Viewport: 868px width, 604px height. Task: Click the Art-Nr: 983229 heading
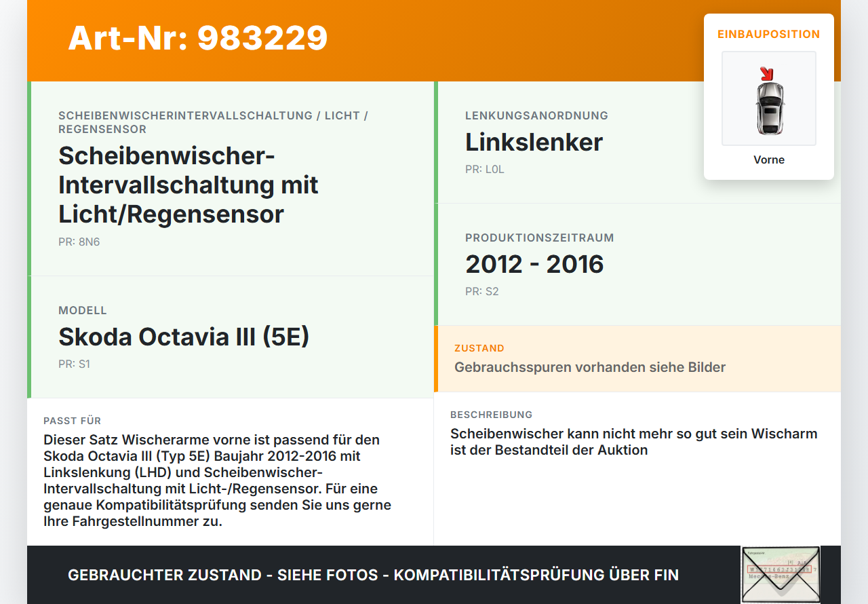tap(197, 39)
